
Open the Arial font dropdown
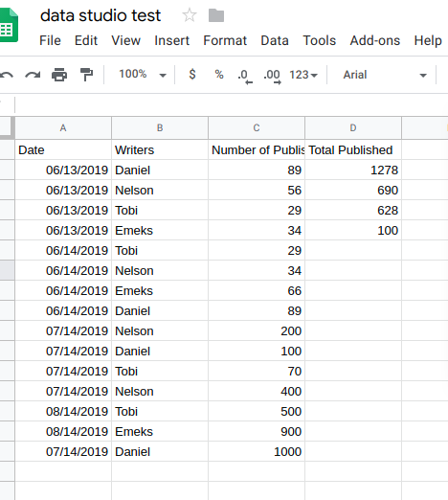click(x=385, y=75)
